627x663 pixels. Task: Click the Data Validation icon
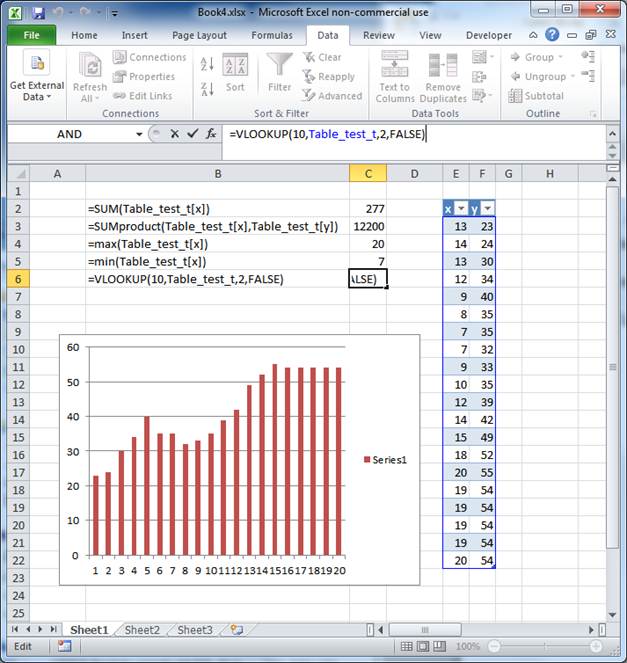point(479,56)
